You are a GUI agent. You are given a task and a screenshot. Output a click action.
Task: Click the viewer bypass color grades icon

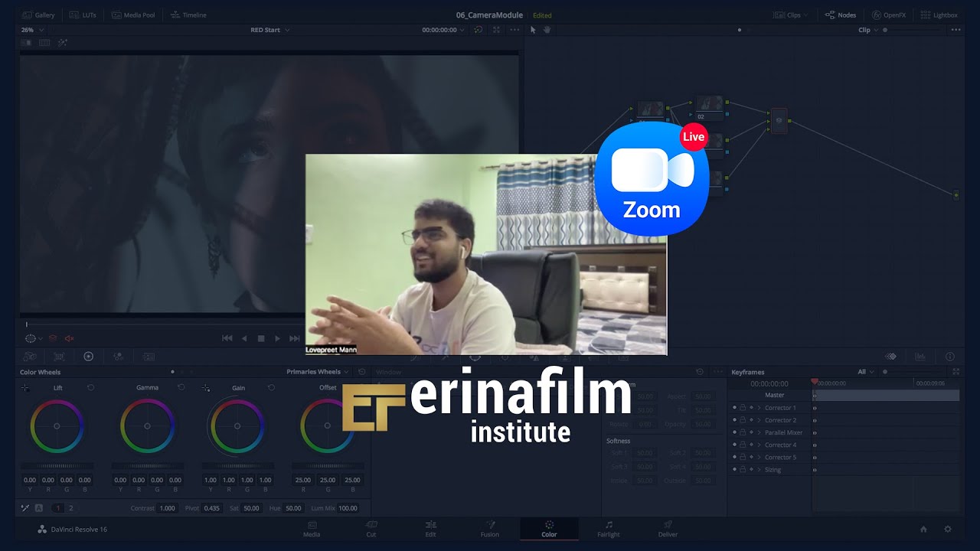coord(479,30)
